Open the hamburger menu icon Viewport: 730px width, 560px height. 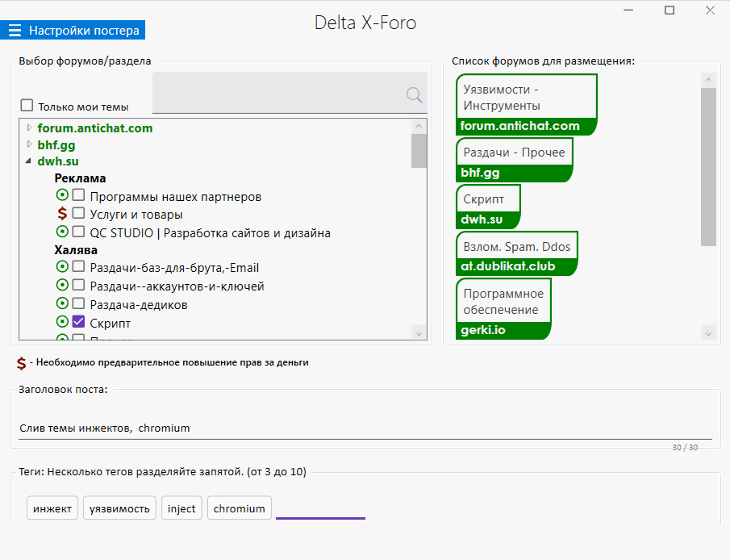pos(15,31)
